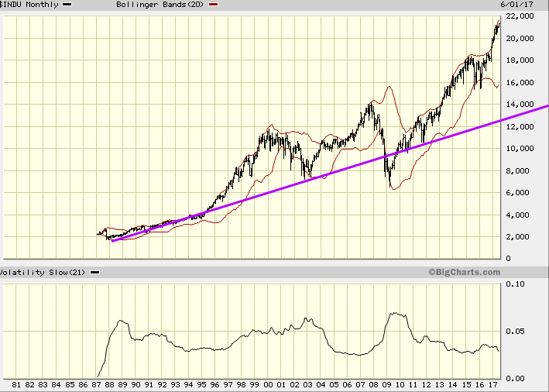549x392 pixels.
Task: Click the 81 year marker on the time axis
Action: point(16,385)
